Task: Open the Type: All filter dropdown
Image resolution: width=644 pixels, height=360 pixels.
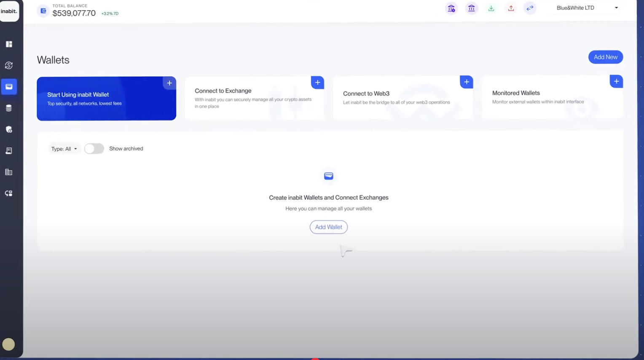Action: coord(64,148)
